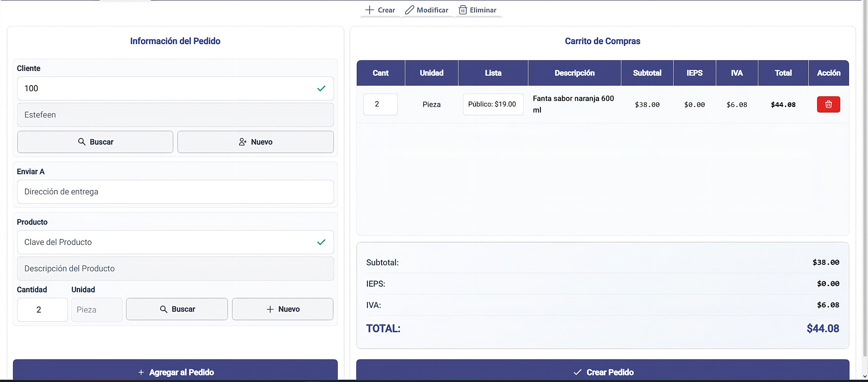Click the Lista column header
This screenshot has width=868, height=382.
pos(493,73)
